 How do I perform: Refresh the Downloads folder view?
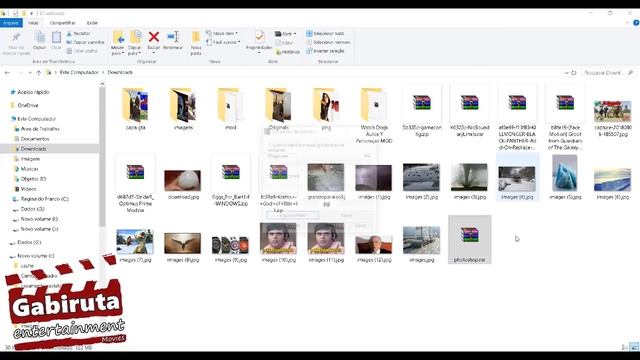click(573, 73)
